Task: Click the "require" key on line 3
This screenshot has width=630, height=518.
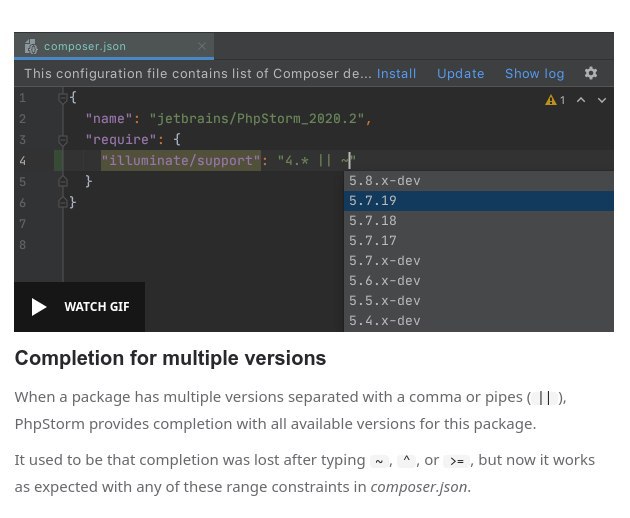Action: point(121,140)
